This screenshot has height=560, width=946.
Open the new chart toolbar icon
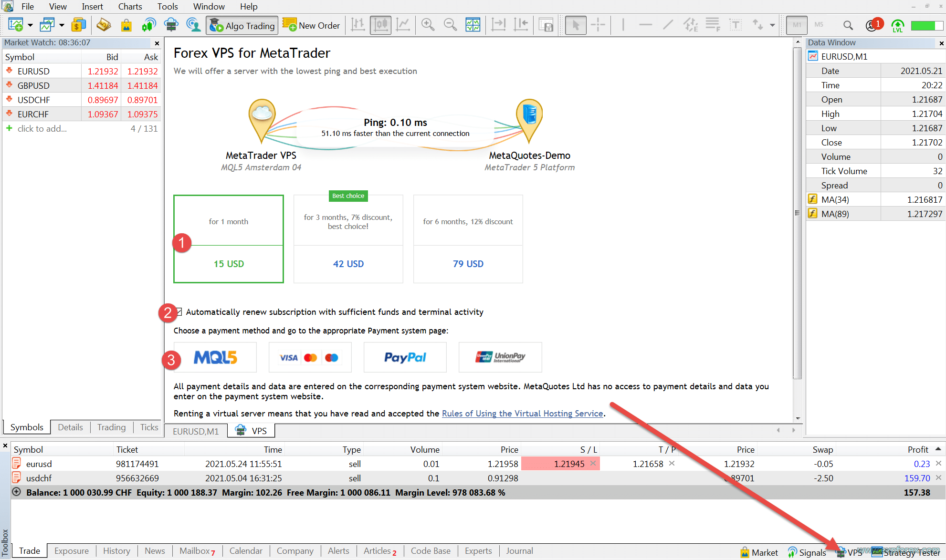16,25
